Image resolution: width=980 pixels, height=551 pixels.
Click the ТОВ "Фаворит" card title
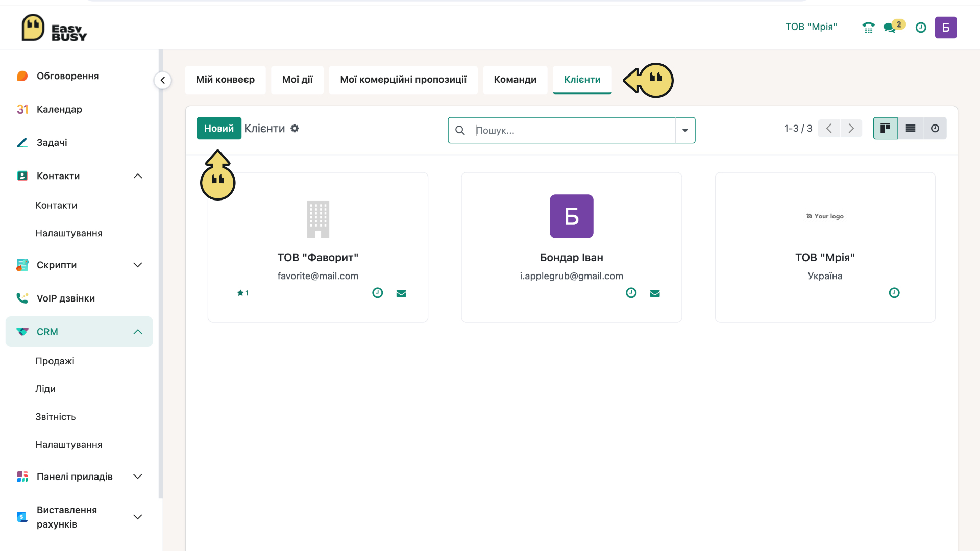318,258
